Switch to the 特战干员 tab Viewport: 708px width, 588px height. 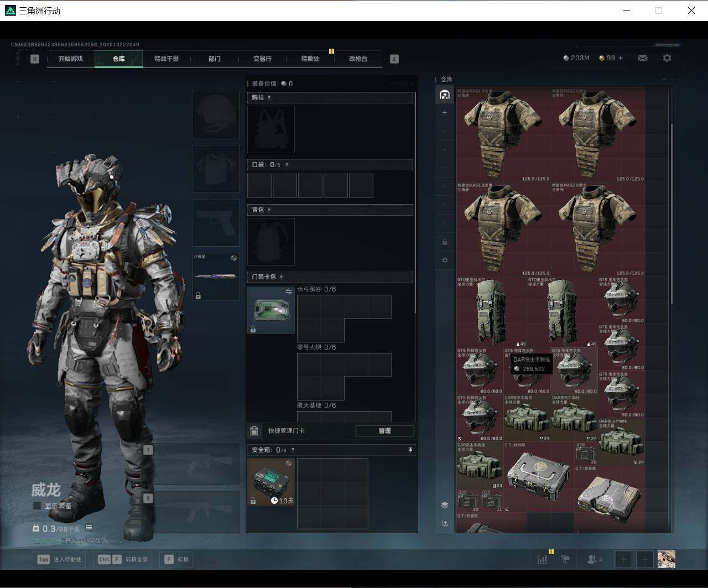166,59
